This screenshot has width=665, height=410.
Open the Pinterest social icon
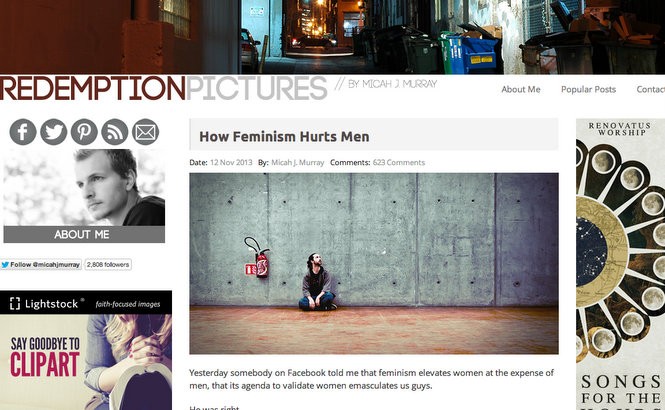(84, 132)
